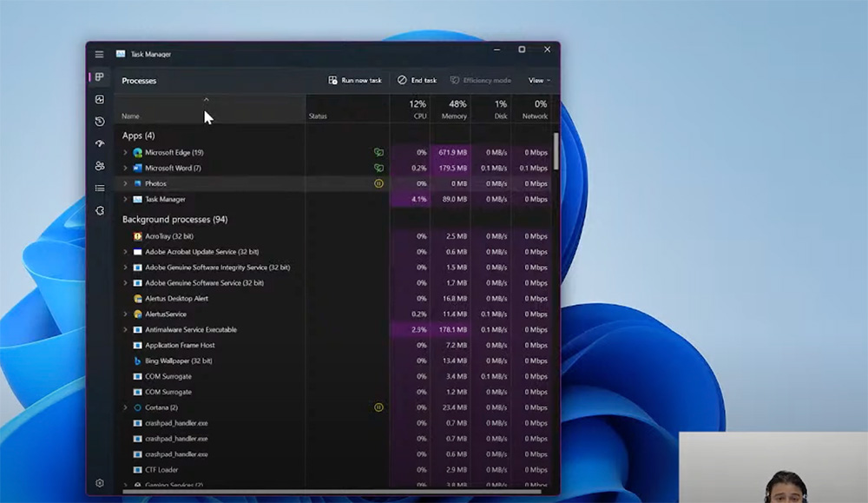Sort processes by Network column
The width and height of the screenshot is (868, 503).
(x=531, y=109)
